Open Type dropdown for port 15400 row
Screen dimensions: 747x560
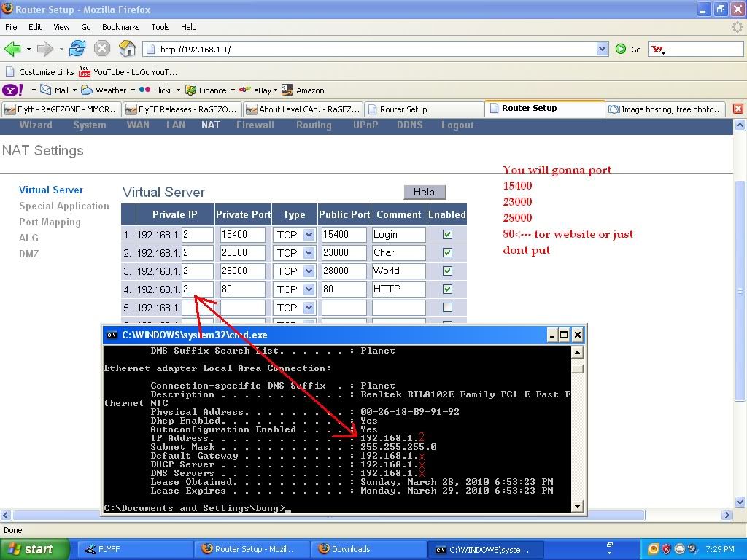tap(308, 235)
